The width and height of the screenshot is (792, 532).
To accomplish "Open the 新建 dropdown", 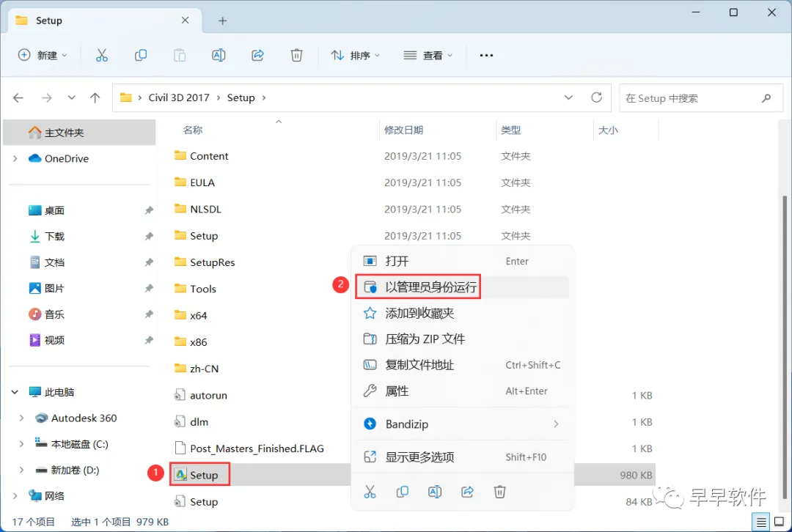I will point(43,55).
